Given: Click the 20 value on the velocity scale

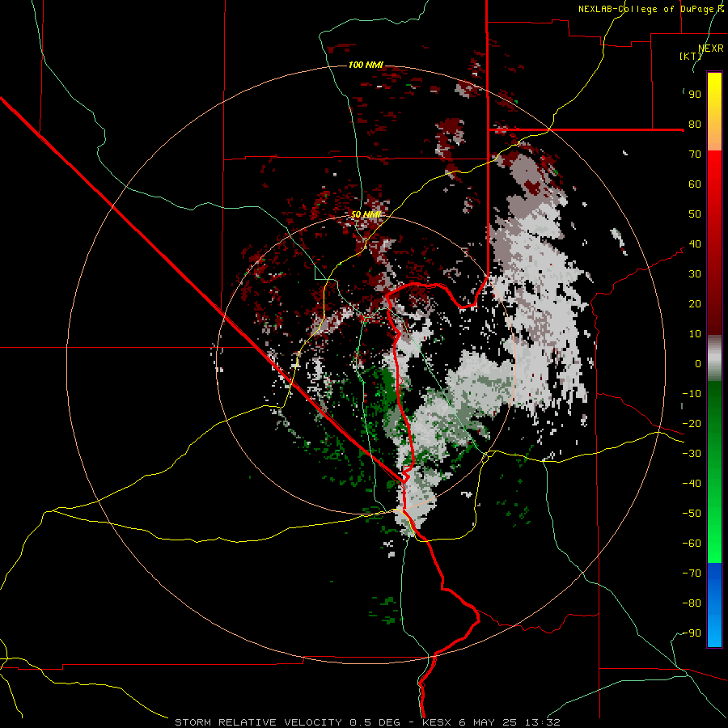Looking at the screenshot, I should point(695,304).
